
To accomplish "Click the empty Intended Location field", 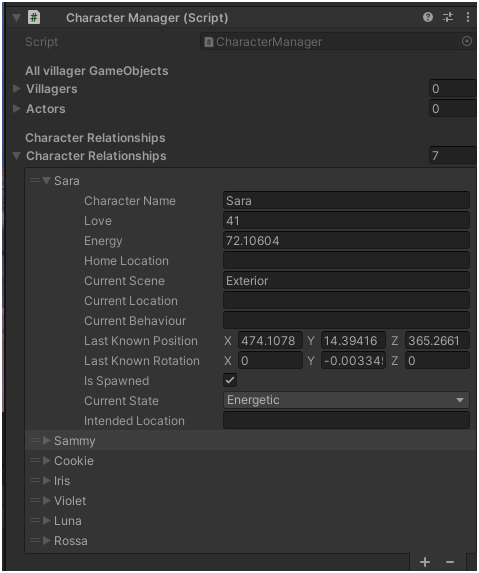I will tap(346, 420).
